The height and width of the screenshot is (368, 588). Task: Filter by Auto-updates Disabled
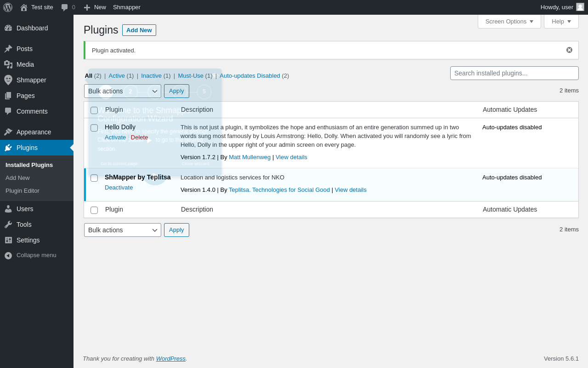point(250,75)
